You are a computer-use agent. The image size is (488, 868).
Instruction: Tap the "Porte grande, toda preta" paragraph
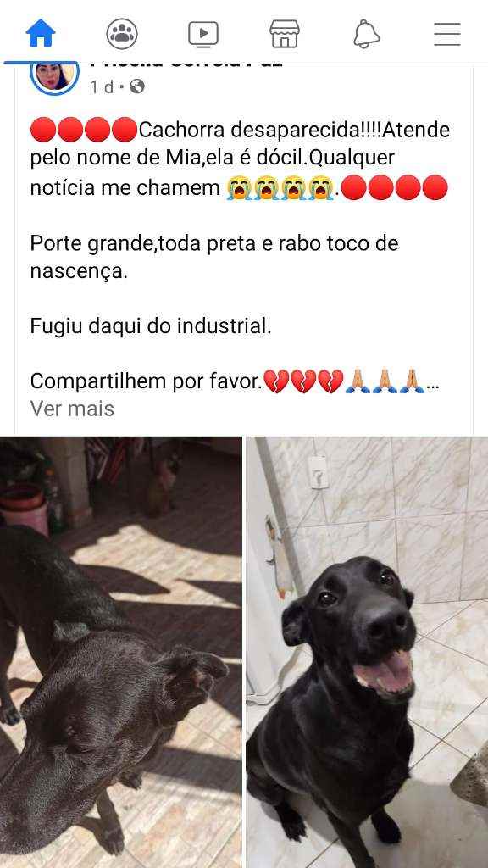point(214,258)
